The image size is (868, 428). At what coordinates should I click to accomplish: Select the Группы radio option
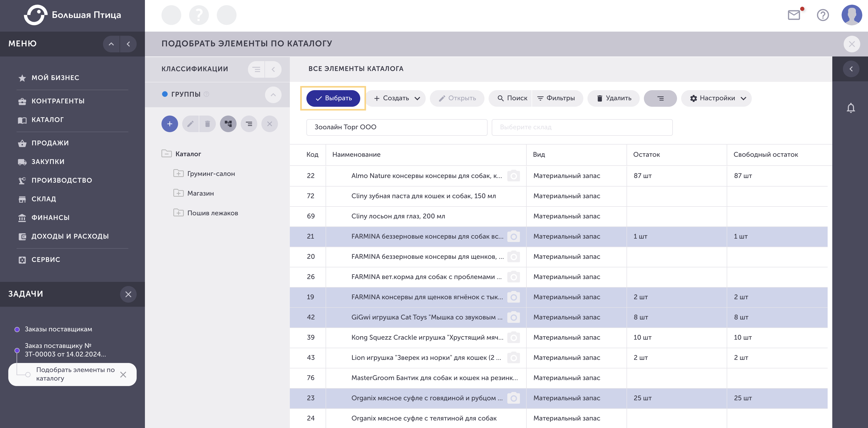(x=165, y=94)
